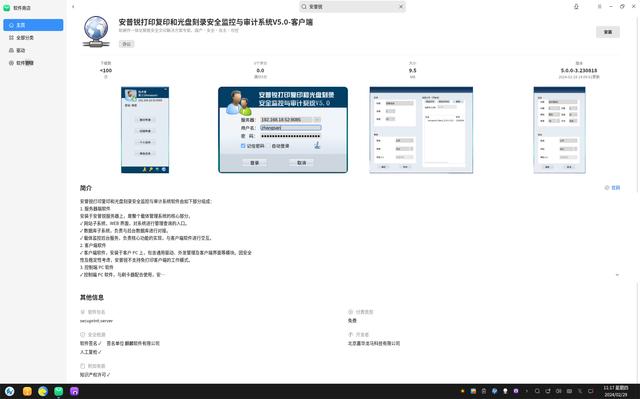Open the 主页 home sidebar item
The width and height of the screenshot is (640, 399).
pos(33,25)
